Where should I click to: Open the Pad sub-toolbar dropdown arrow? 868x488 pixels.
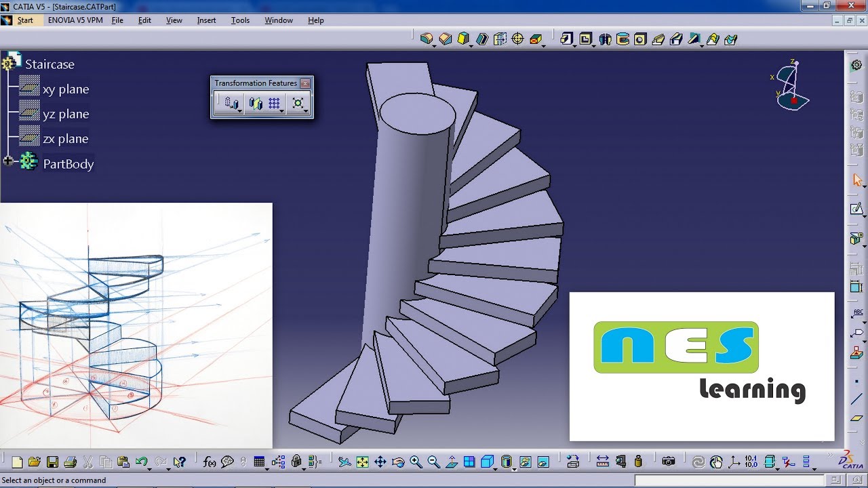(574, 46)
